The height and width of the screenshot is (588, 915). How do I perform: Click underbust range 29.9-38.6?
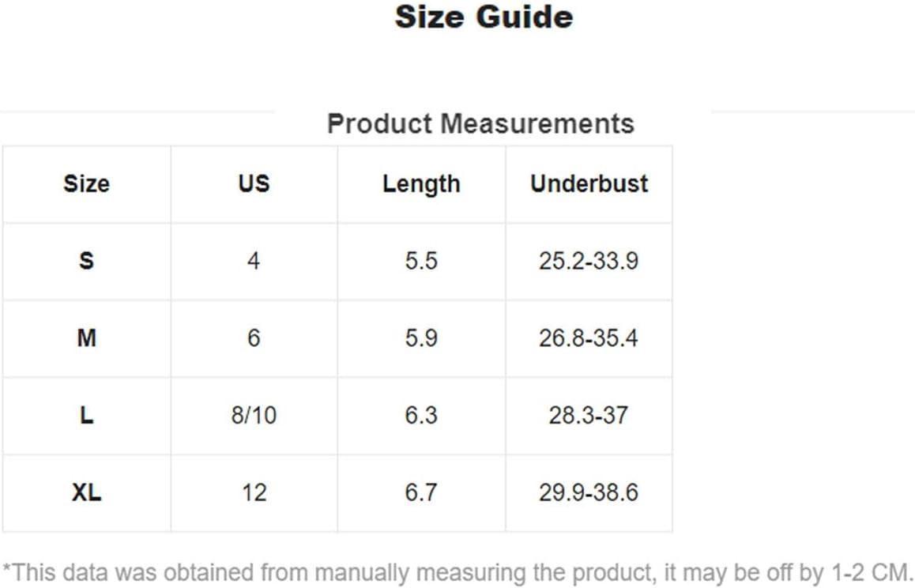click(589, 493)
